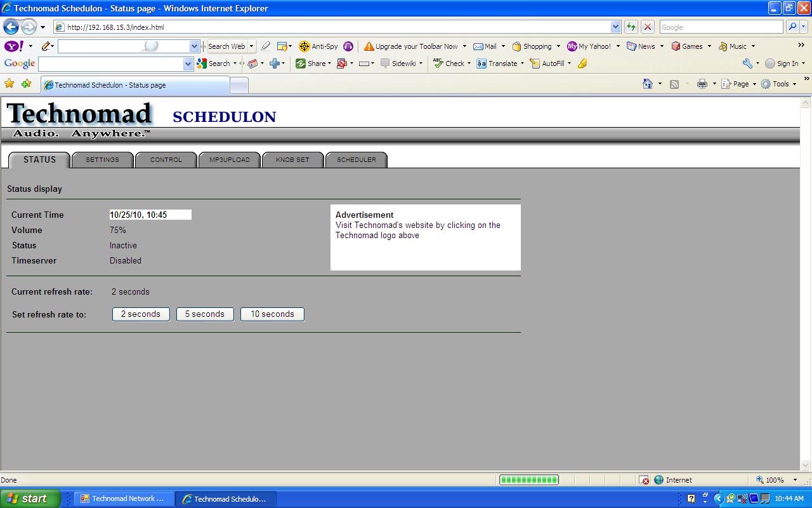Set refresh rate to 5 seconds
The image size is (812, 508).
(205, 314)
